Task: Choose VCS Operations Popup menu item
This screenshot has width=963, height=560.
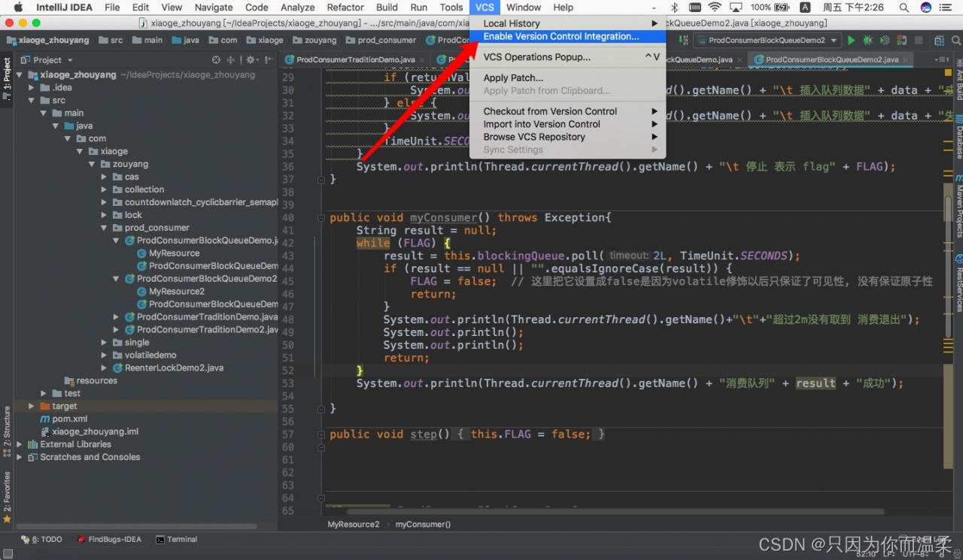Action: coord(568,57)
